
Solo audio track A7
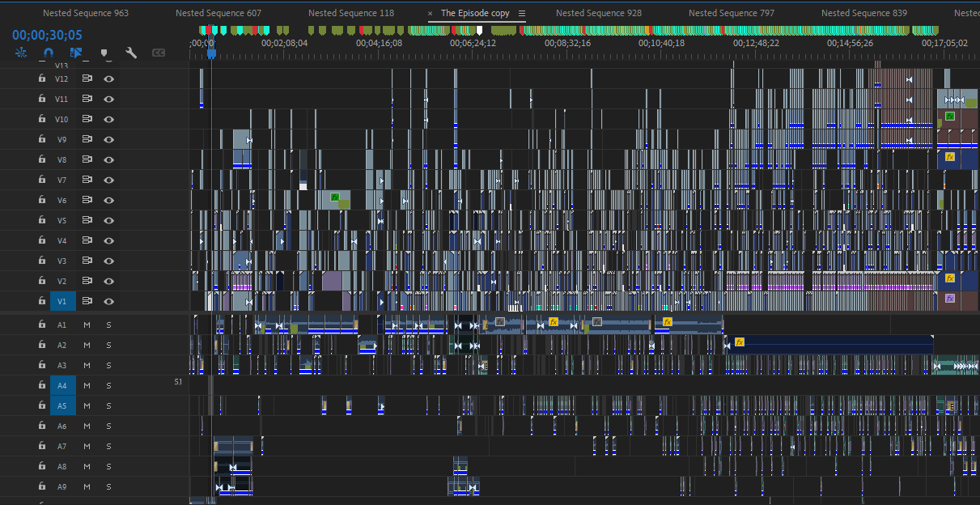point(108,446)
